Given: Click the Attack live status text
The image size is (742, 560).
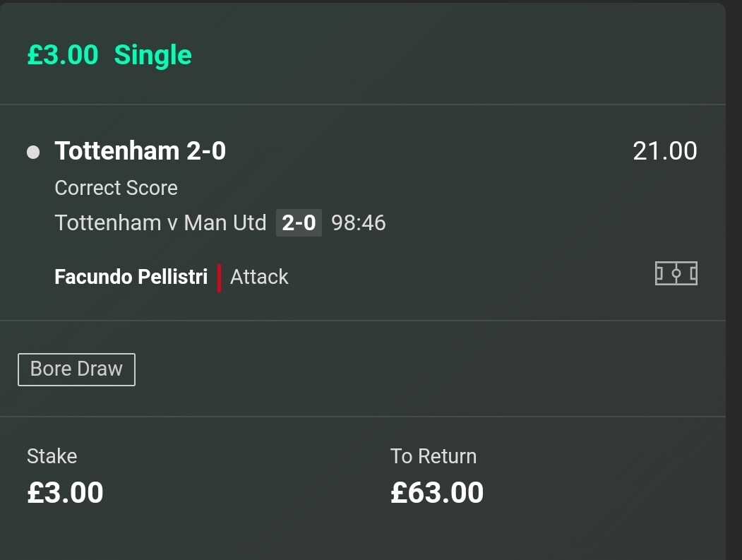Looking at the screenshot, I should 259,277.
